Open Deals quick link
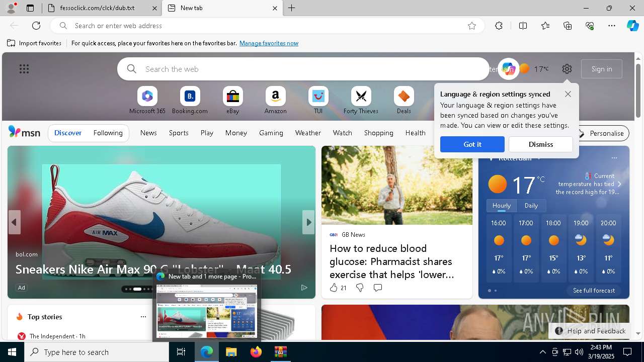644x362 pixels. (404, 101)
